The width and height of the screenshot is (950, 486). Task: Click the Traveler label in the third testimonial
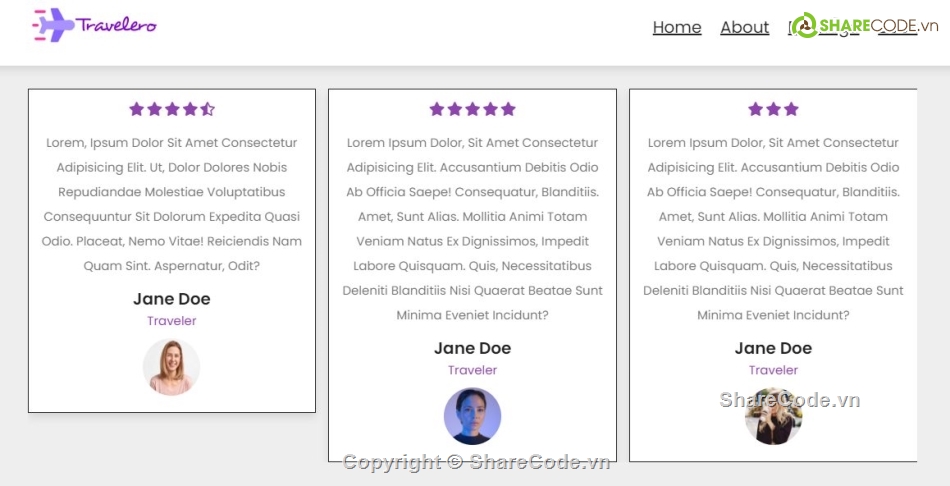tap(774, 370)
